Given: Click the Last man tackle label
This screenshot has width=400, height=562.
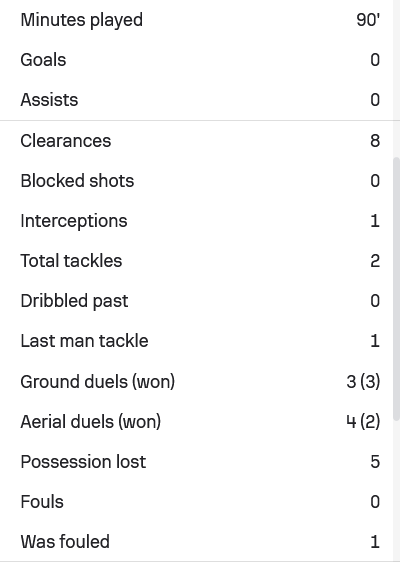Looking at the screenshot, I should 84,341.
